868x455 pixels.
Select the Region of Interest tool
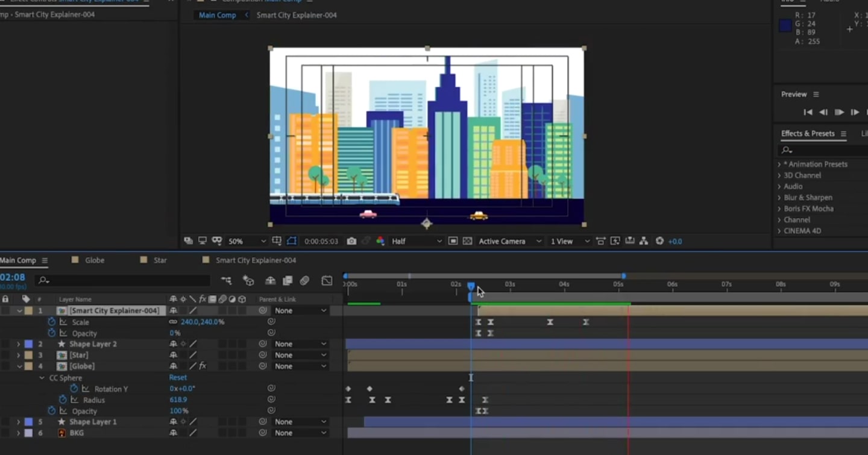coord(291,240)
